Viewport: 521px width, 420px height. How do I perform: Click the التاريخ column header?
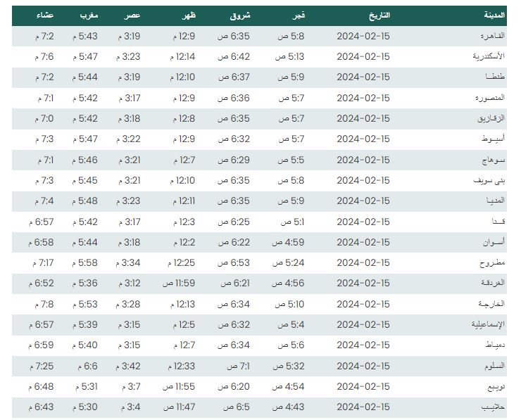point(379,15)
